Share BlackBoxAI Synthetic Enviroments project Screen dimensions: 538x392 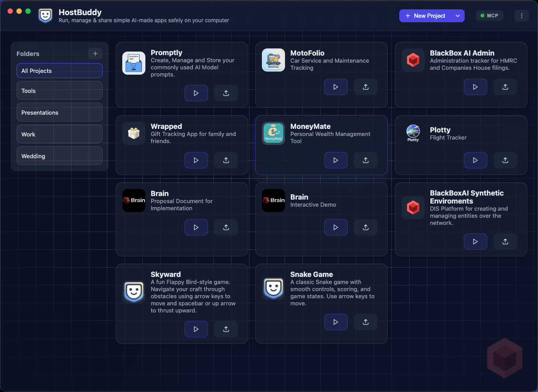click(x=505, y=242)
